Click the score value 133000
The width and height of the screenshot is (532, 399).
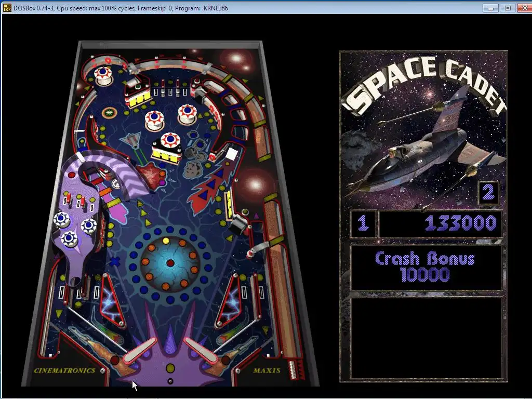pos(460,223)
